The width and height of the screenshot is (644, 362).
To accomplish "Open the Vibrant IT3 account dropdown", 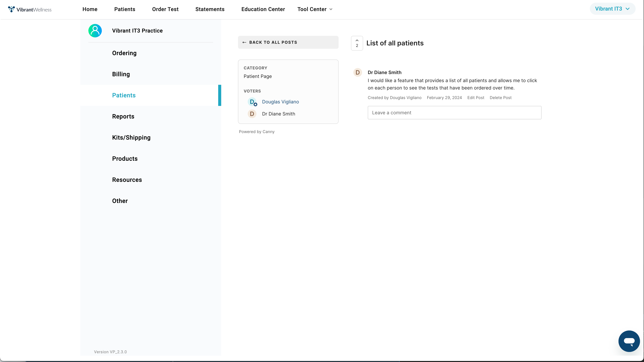I will click(612, 9).
